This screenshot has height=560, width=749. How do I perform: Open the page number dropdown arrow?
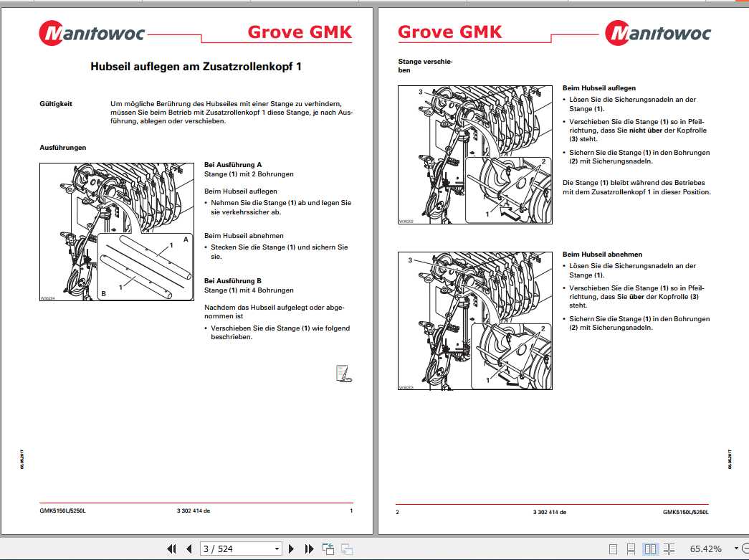click(277, 549)
